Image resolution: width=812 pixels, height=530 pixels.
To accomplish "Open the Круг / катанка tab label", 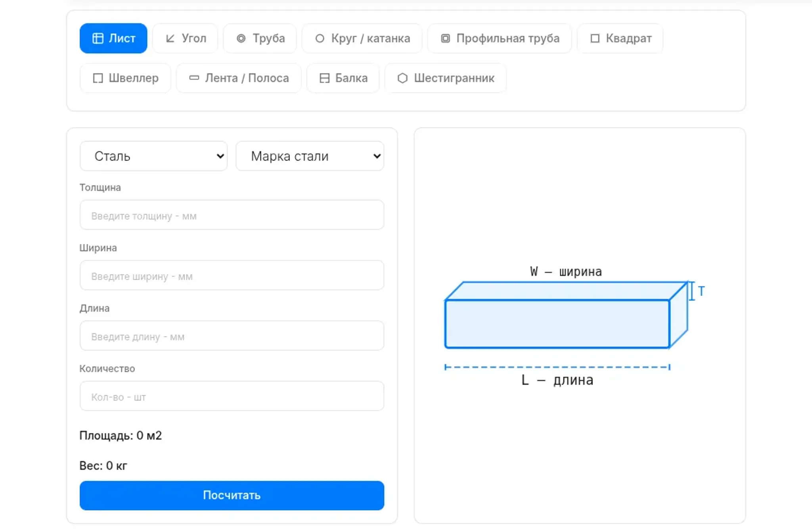I will point(371,38).
